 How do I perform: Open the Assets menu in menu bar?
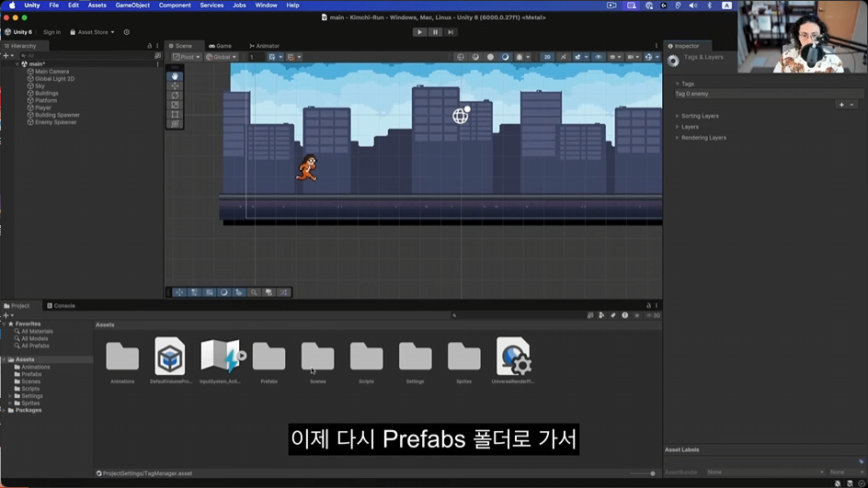(x=97, y=5)
